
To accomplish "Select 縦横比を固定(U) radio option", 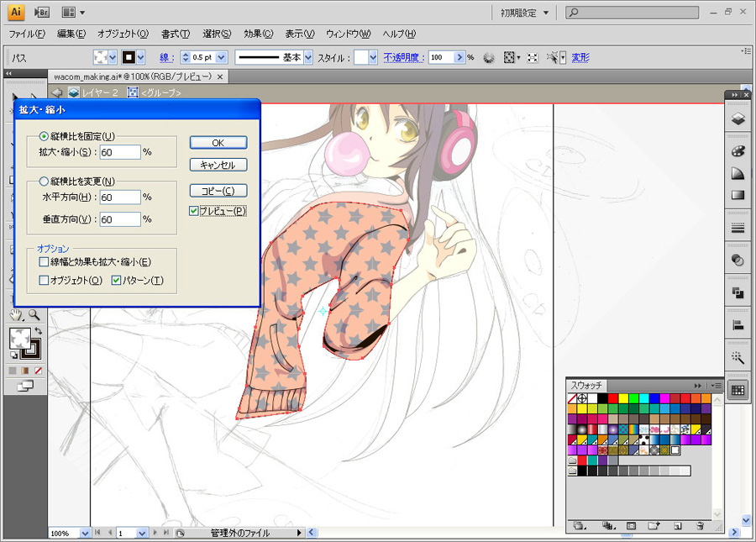I will pos(44,136).
